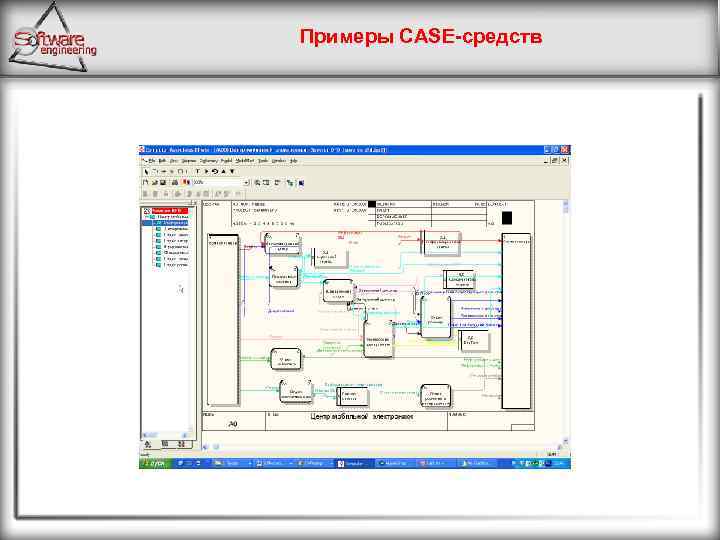This screenshot has width=720, height=540.
Task: Open the Edit menu
Action: click(x=162, y=161)
